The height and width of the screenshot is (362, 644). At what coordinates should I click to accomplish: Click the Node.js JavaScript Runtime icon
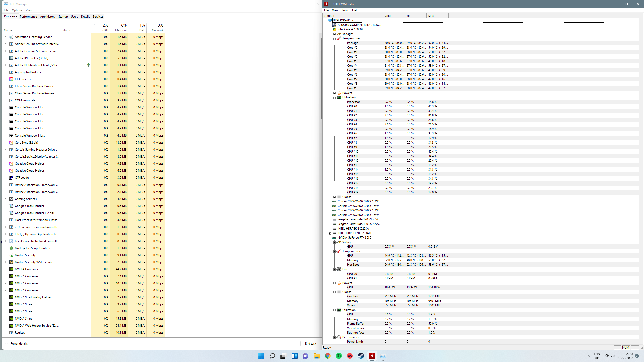coord(11,248)
